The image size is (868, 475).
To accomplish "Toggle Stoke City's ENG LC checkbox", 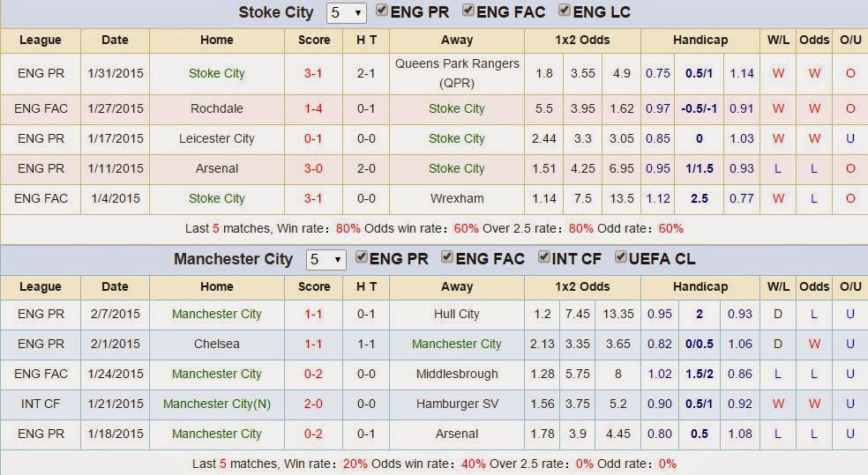I will pos(564,10).
